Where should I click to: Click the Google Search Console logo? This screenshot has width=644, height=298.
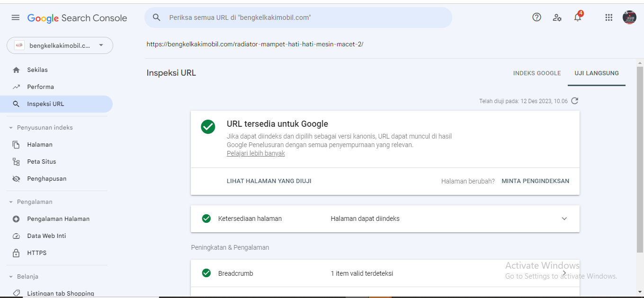coord(77,18)
